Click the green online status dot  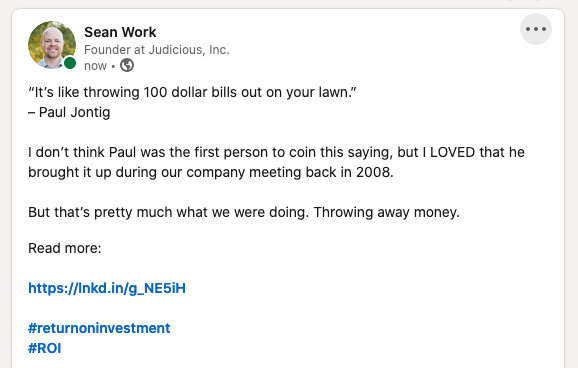pyautogui.click(x=70, y=63)
